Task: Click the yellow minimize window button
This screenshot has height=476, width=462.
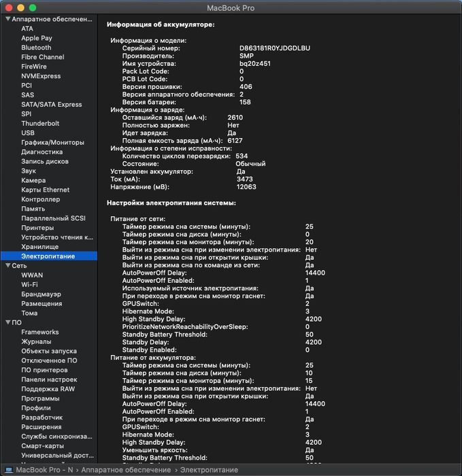Action: click(20, 7)
